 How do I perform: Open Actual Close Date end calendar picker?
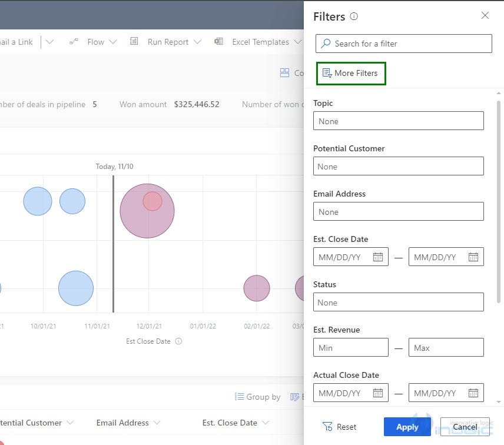pos(473,393)
